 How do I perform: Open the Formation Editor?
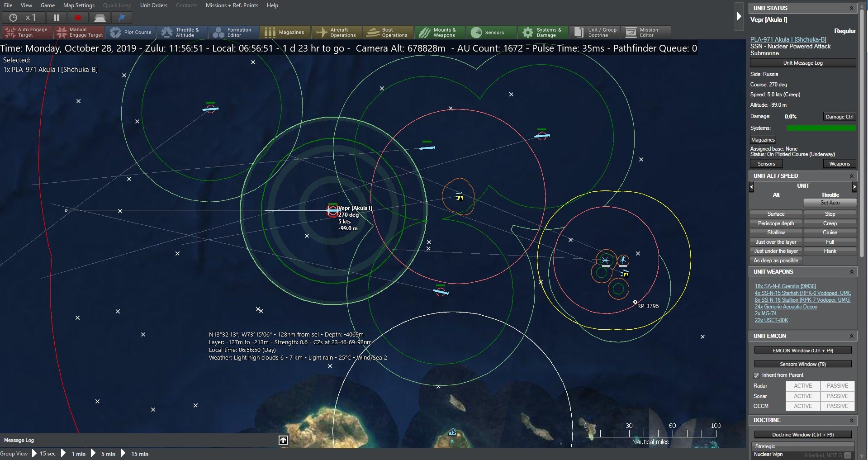pyautogui.click(x=233, y=32)
